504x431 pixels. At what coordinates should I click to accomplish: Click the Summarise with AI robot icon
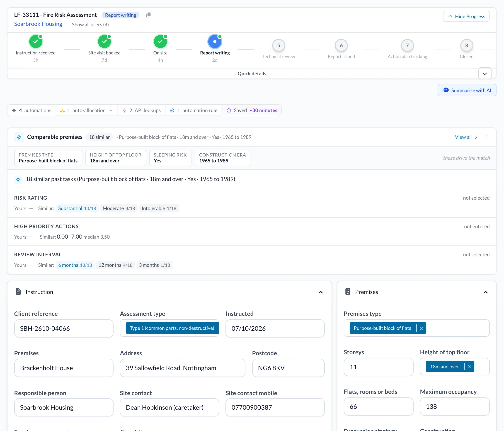pos(446,90)
